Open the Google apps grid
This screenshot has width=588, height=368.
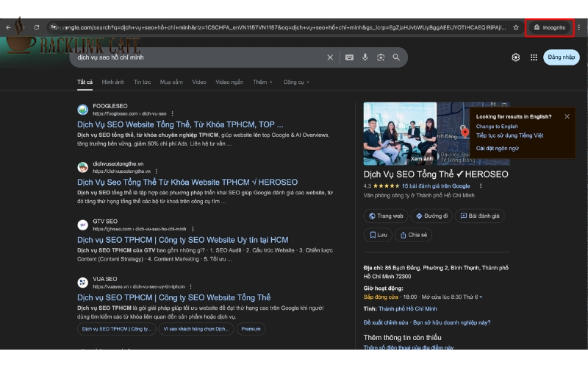tap(534, 57)
